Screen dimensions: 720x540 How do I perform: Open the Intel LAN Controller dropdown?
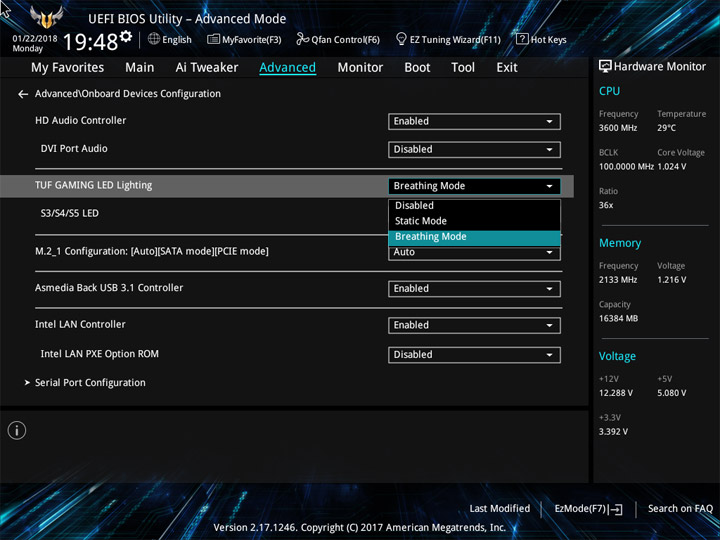click(x=474, y=326)
